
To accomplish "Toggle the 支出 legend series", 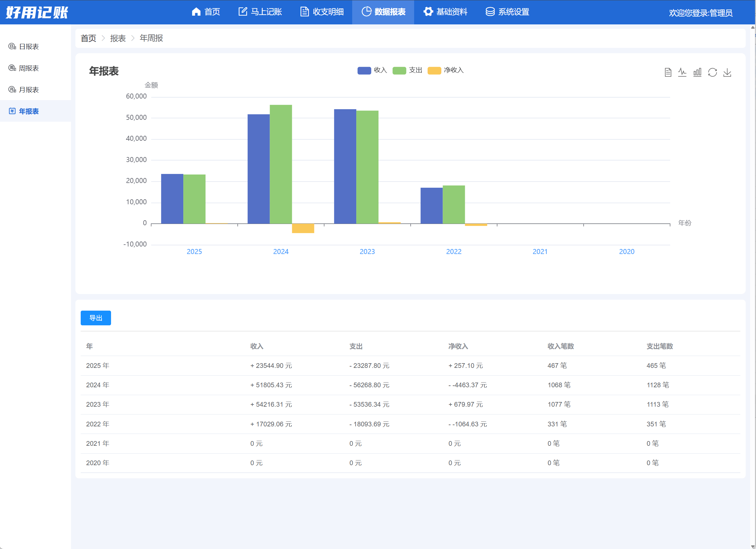I will pos(407,70).
